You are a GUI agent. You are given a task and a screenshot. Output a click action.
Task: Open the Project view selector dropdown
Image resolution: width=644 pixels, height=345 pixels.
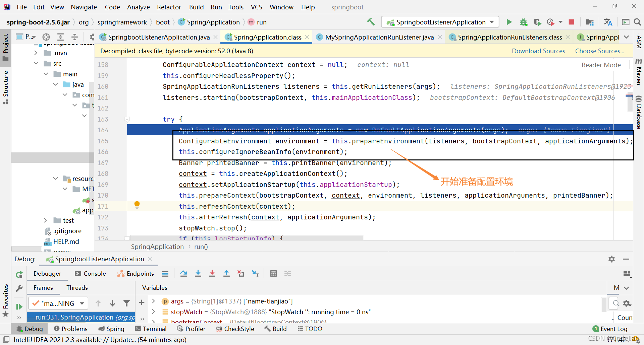[x=26, y=37]
